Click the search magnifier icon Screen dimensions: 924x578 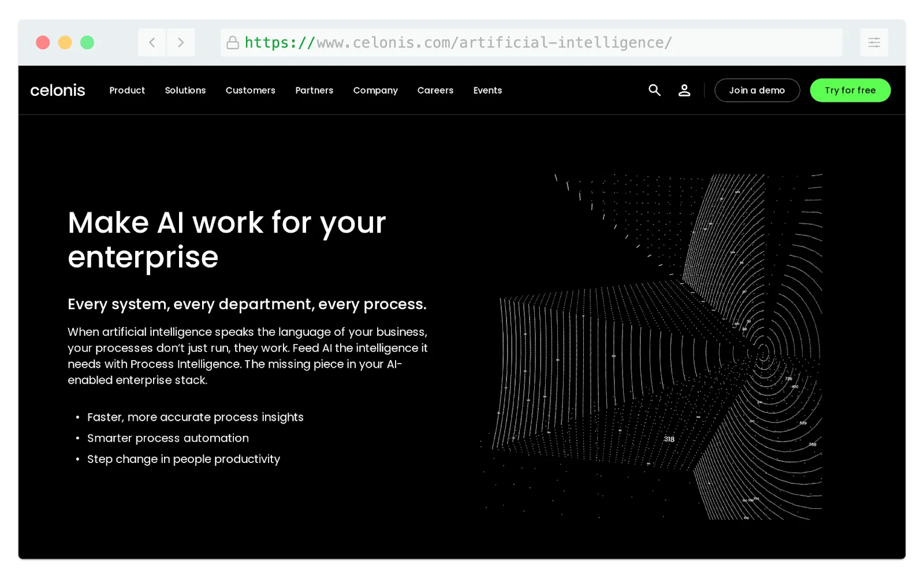[x=654, y=90]
